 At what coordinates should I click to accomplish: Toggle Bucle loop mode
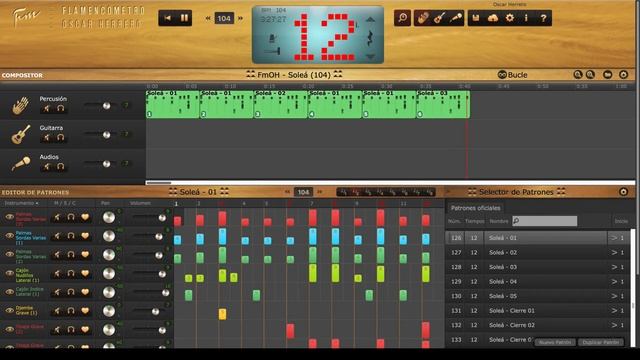click(x=513, y=75)
